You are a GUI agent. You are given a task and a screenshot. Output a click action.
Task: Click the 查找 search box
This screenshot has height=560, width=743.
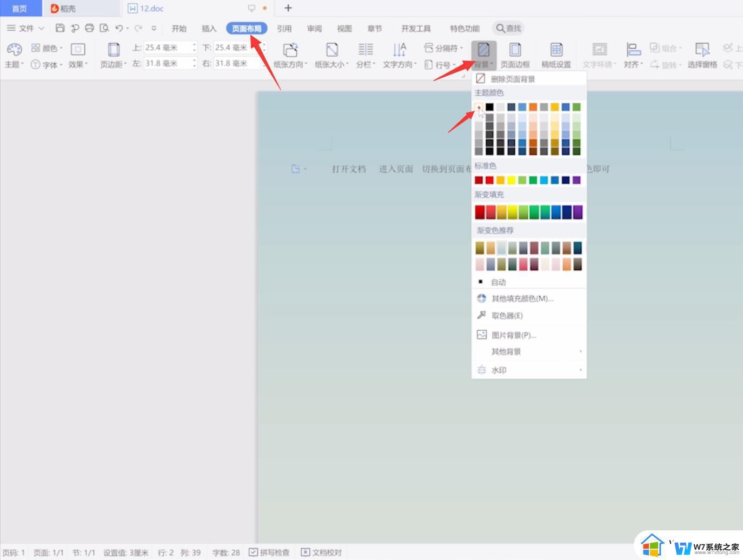[x=508, y=28]
